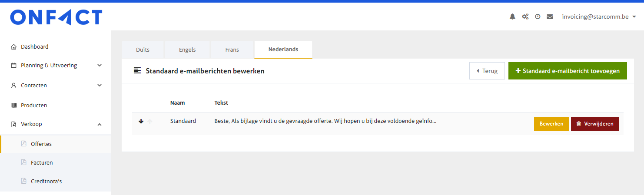Click the notification bell icon
Image resolution: width=644 pixels, height=195 pixels.
coord(512,17)
